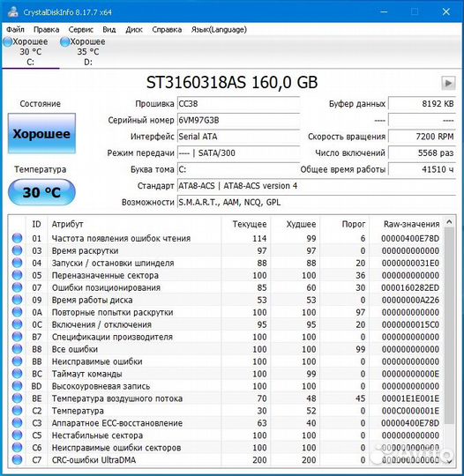
Task: Open the Диск menu
Action: pos(134,29)
